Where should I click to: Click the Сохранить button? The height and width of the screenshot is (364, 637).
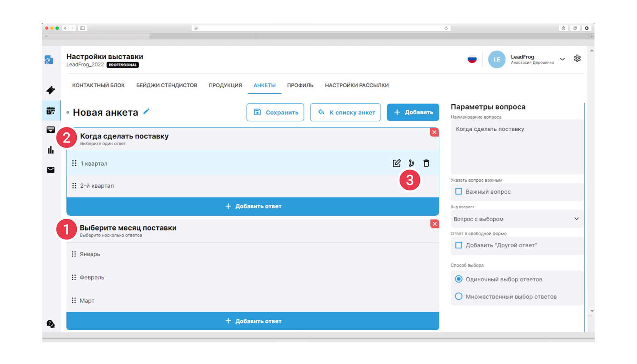[275, 112]
